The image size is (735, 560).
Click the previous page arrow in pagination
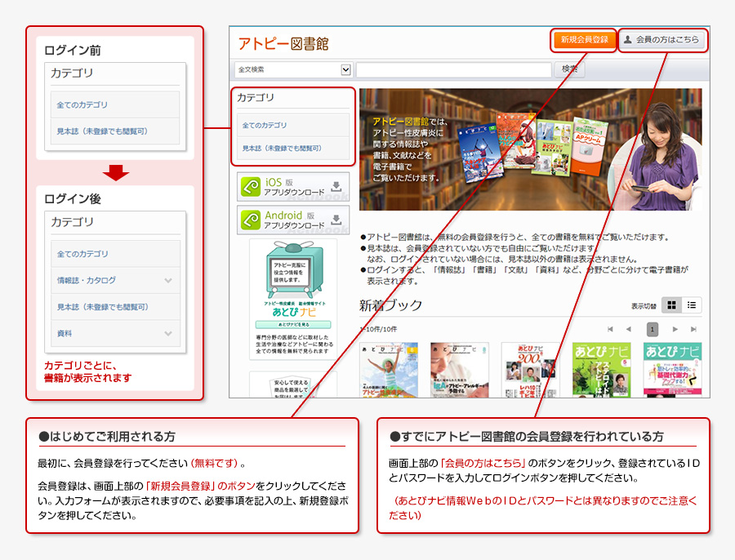[x=629, y=328]
